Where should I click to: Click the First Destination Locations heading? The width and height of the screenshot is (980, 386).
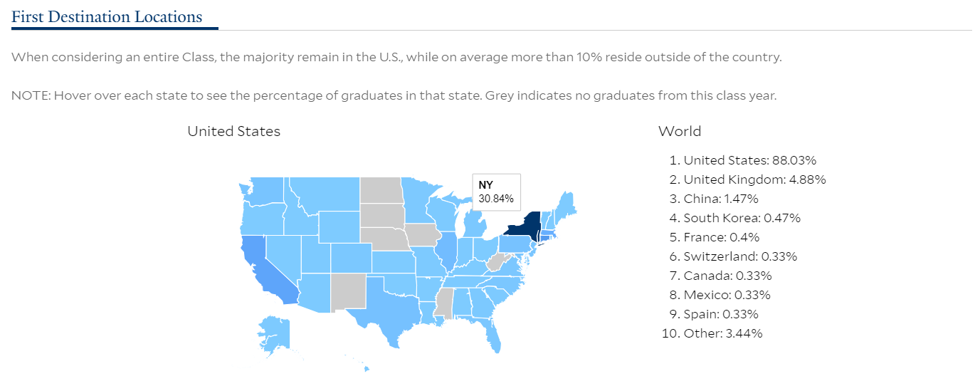(107, 17)
